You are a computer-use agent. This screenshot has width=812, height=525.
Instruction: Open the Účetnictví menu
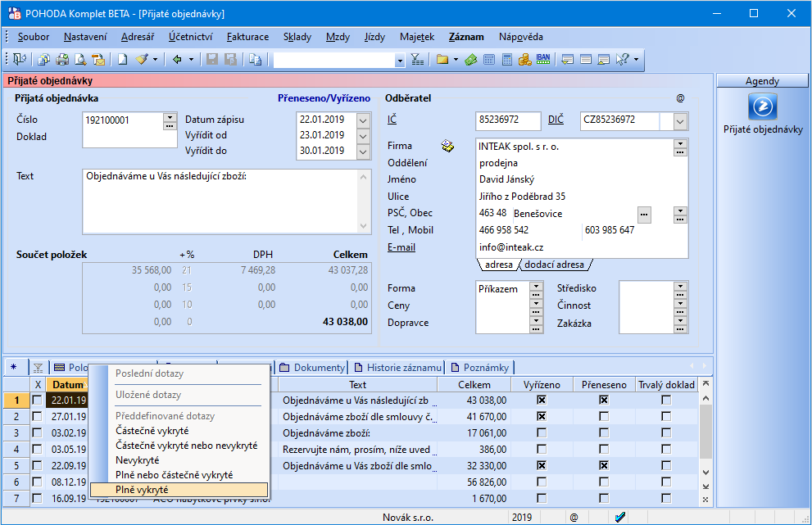(191, 37)
